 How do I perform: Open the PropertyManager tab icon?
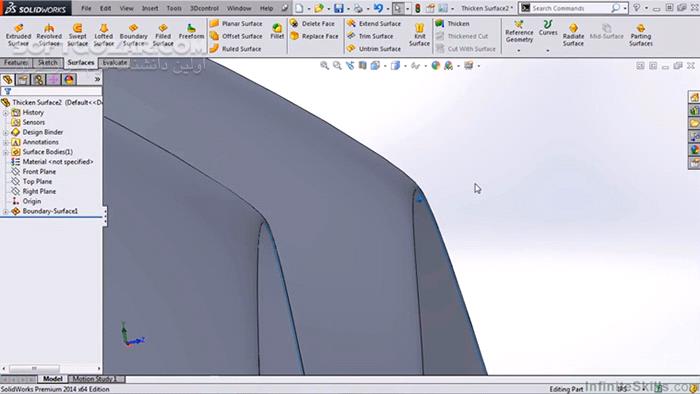coord(23,79)
